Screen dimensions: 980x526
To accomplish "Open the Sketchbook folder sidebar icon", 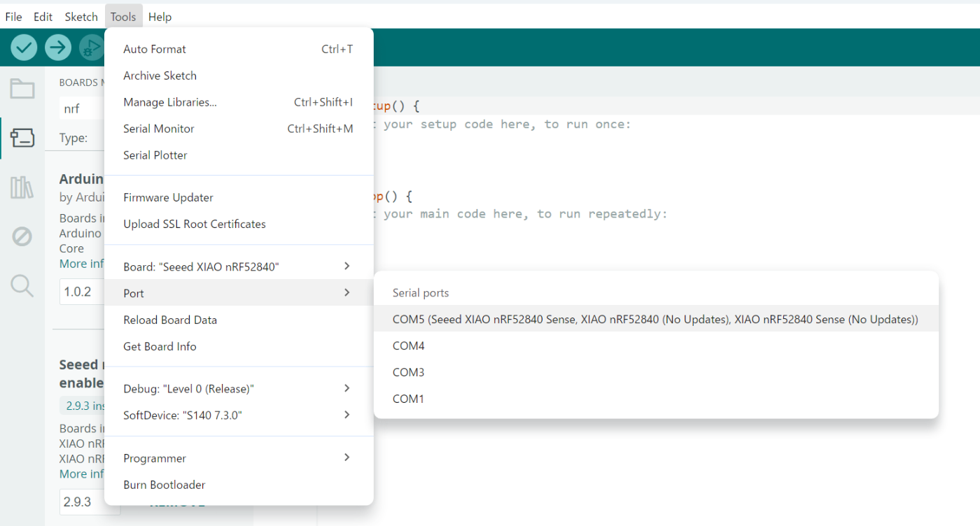I will 22,88.
